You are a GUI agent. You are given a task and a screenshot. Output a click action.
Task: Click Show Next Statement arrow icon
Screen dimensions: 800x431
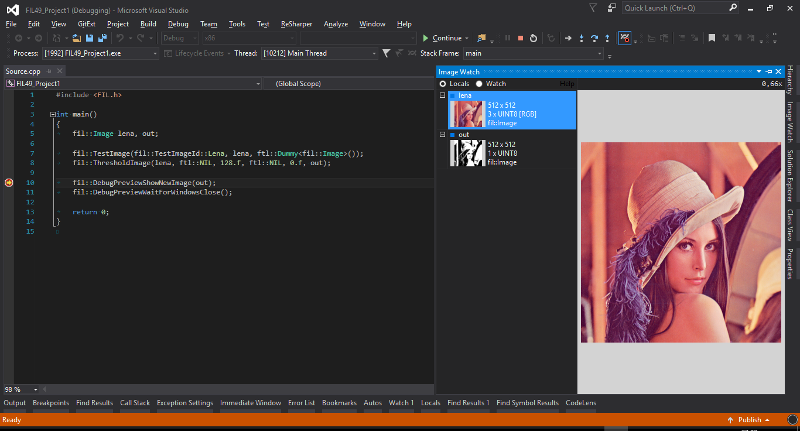[x=568, y=38]
